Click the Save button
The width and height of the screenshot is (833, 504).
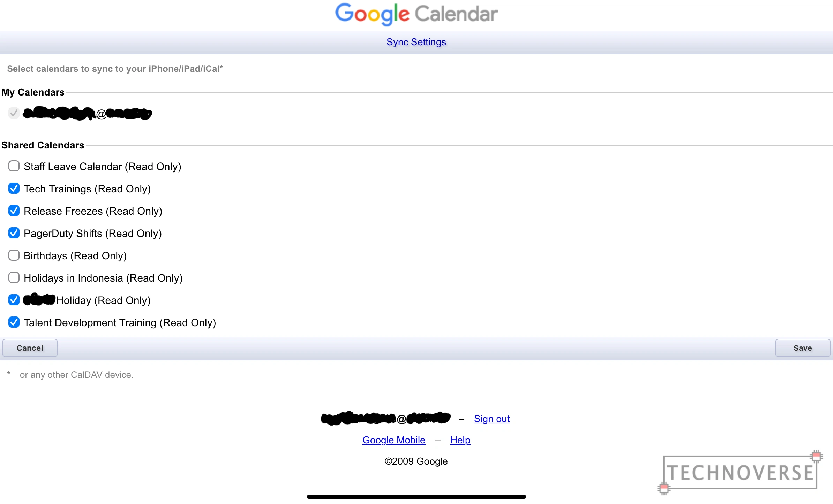(803, 347)
